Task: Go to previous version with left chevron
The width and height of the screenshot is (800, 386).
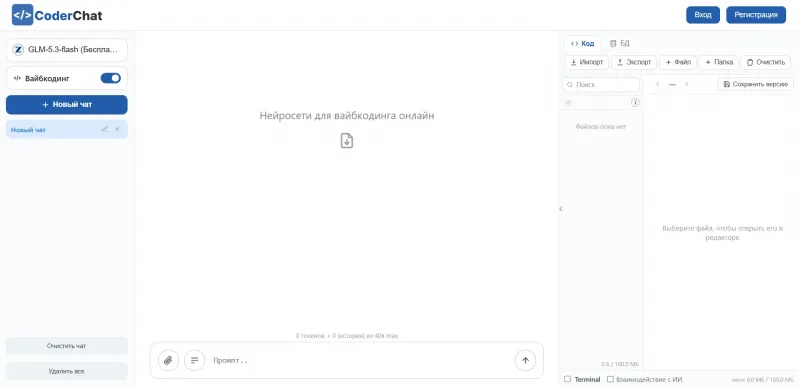Action: point(658,84)
